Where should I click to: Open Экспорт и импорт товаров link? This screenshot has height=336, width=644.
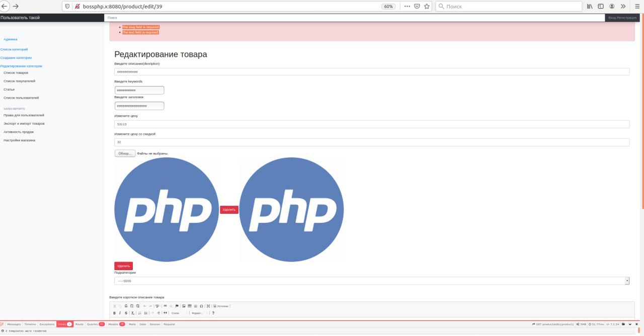point(24,123)
